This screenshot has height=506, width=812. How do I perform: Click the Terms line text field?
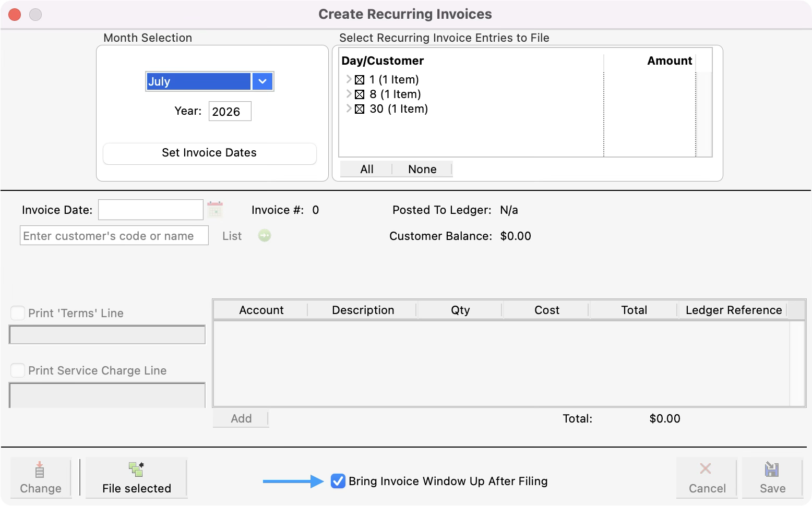[x=107, y=334]
